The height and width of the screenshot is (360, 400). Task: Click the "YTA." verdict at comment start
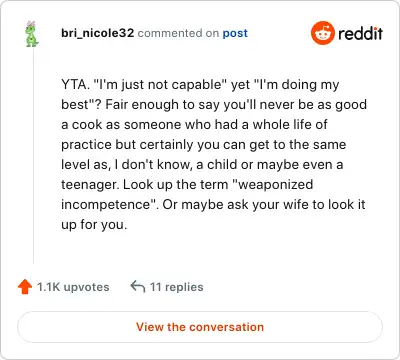(75, 85)
